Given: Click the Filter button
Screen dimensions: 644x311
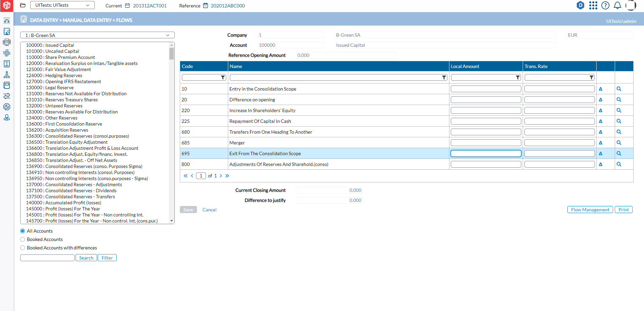Looking at the screenshot, I should click(107, 258).
